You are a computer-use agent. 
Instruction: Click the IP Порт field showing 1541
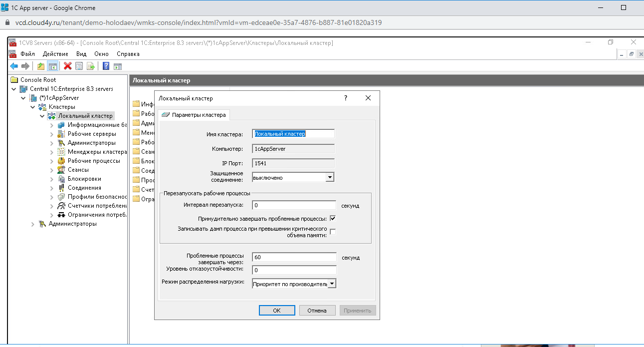[x=293, y=163]
